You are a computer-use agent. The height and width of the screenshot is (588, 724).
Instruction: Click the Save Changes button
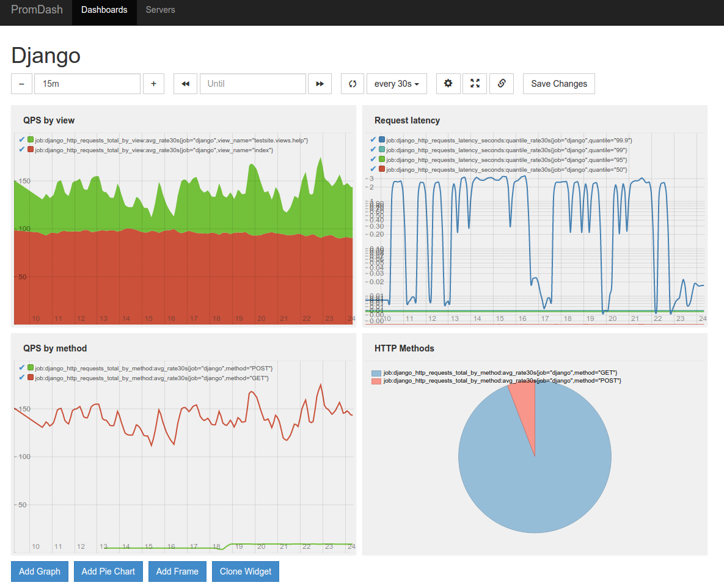pos(558,84)
